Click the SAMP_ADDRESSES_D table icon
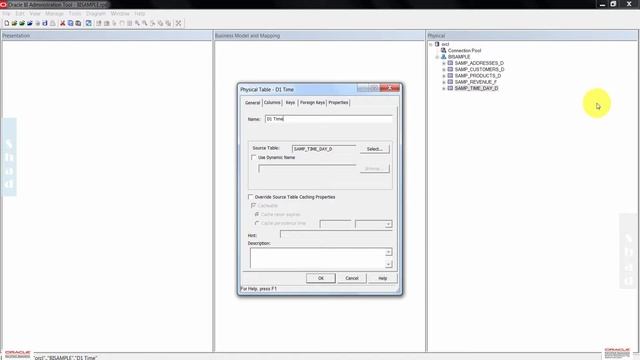Image resolution: width=640 pixels, height=360 pixels. click(450, 63)
